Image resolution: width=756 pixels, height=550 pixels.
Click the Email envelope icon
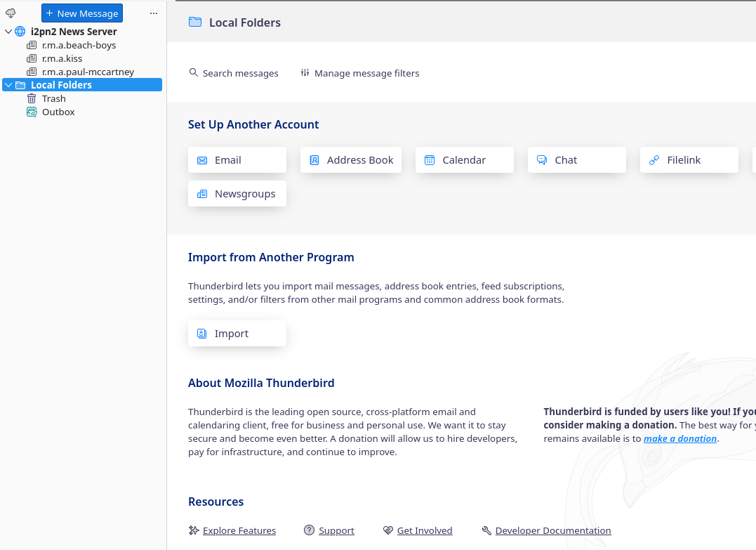202,160
